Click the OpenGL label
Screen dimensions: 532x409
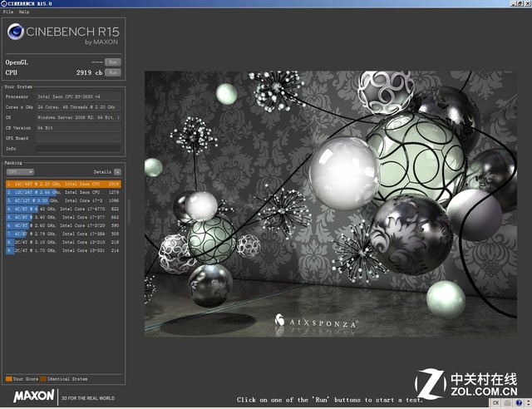click(x=17, y=62)
